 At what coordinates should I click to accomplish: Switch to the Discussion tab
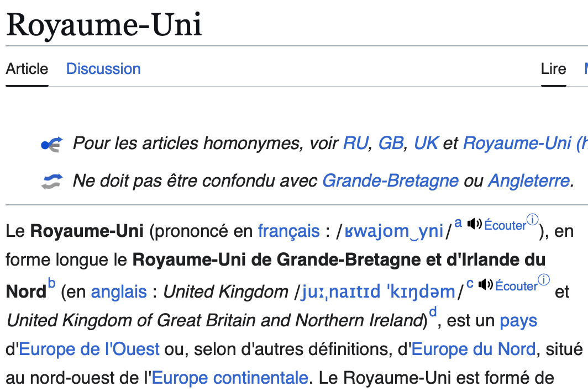click(x=103, y=69)
